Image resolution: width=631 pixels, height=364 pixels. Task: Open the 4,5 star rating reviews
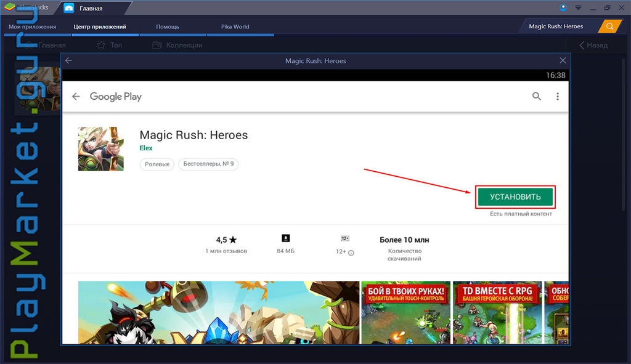tap(226, 240)
